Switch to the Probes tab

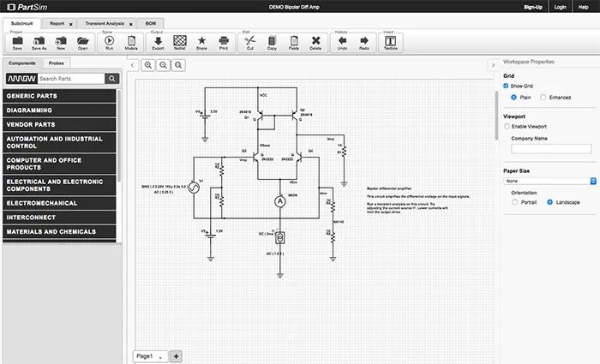click(55, 63)
